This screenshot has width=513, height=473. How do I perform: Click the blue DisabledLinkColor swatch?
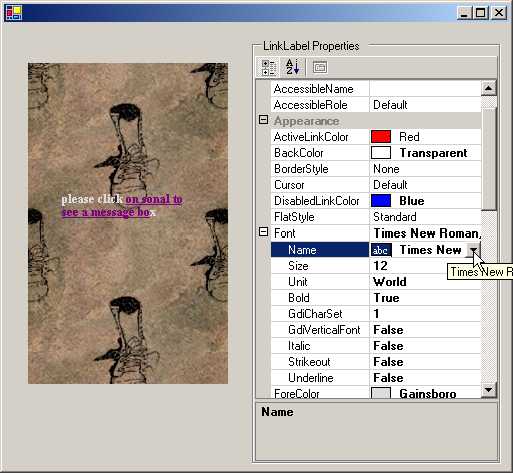click(x=381, y=201)
